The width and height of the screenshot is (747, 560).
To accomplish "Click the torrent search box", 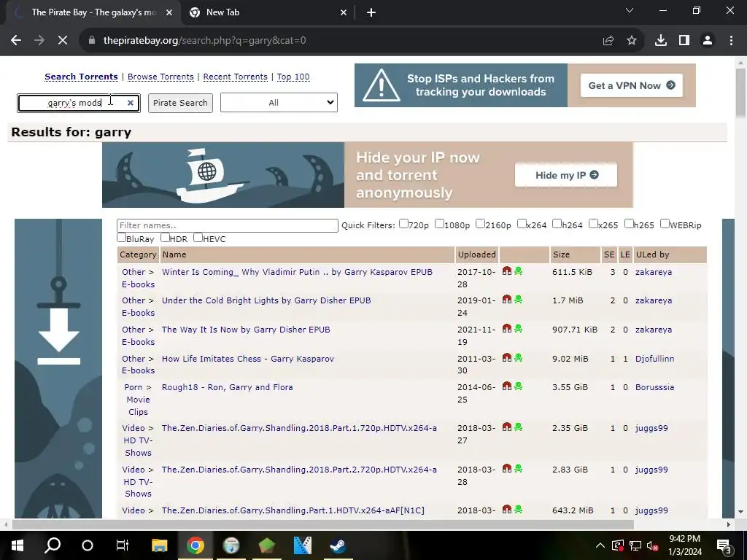I will [x=79, y=103].
